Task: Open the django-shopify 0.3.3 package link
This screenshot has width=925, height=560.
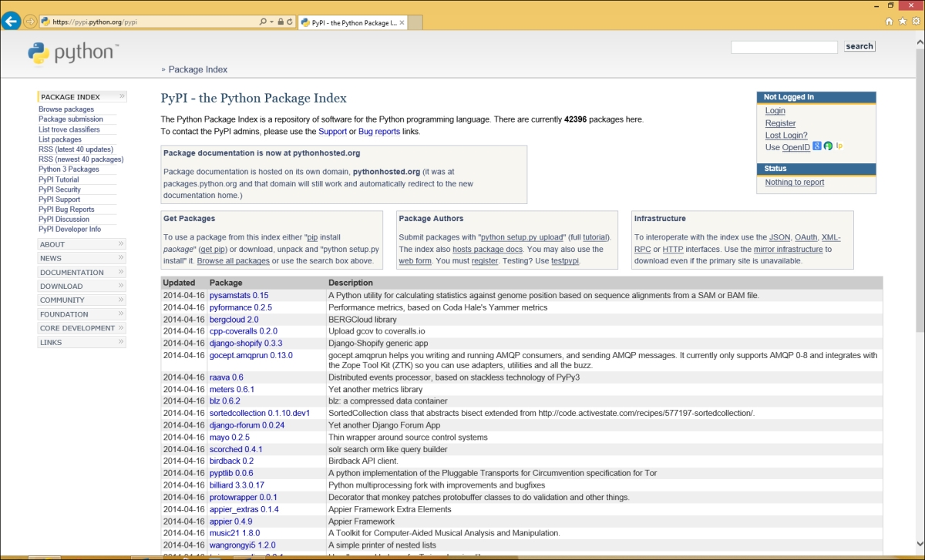Action: [x=246, y=343]
